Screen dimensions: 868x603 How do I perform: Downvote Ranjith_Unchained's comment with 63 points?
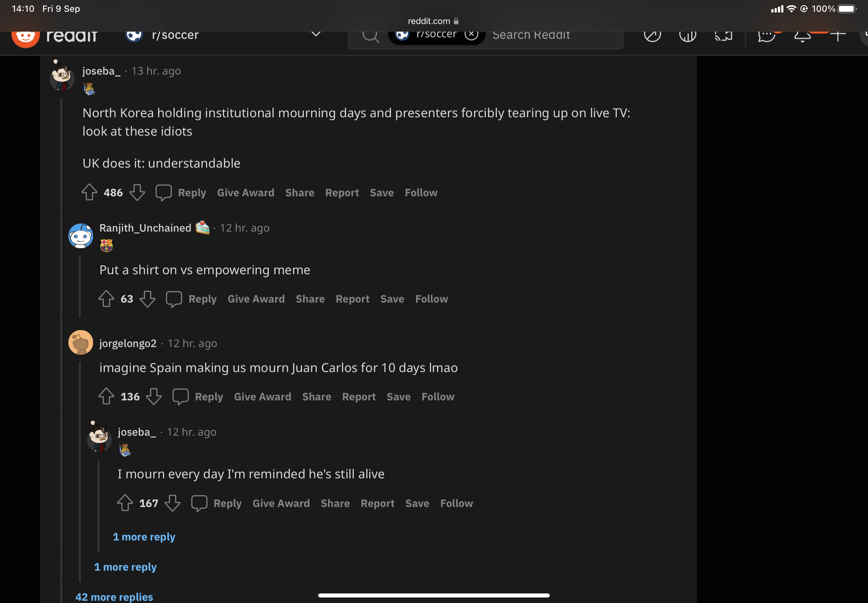click(x=147, y=299)
